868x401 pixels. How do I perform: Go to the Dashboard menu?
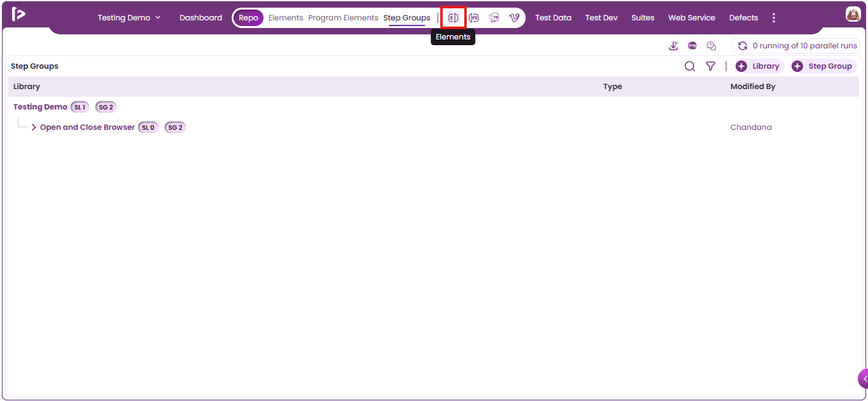point(201,18)
